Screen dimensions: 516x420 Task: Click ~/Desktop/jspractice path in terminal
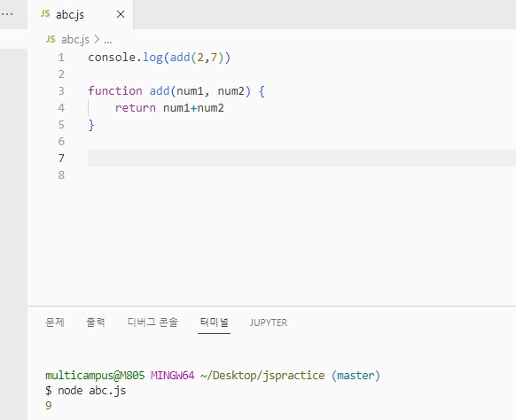(x=262, y=376)
